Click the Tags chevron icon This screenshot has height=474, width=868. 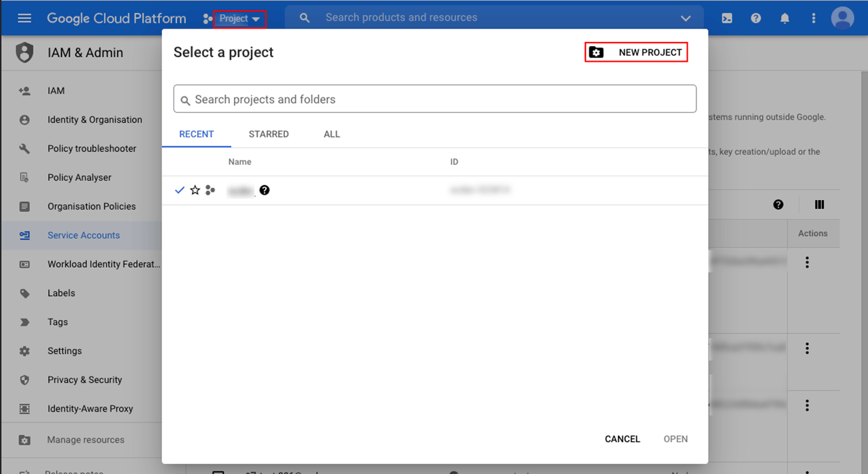[24, 322]
